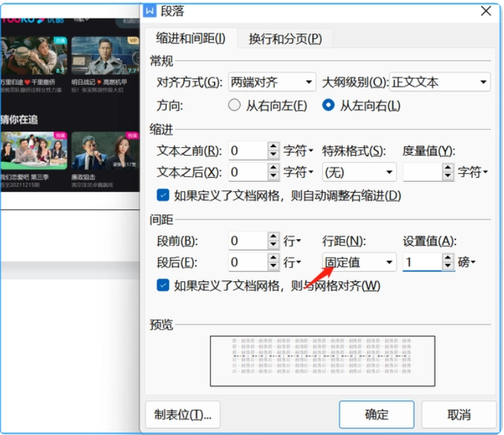Click the 猜你在追 heading in background
Viewport: 504px width, 435px height.
[19, 120]
